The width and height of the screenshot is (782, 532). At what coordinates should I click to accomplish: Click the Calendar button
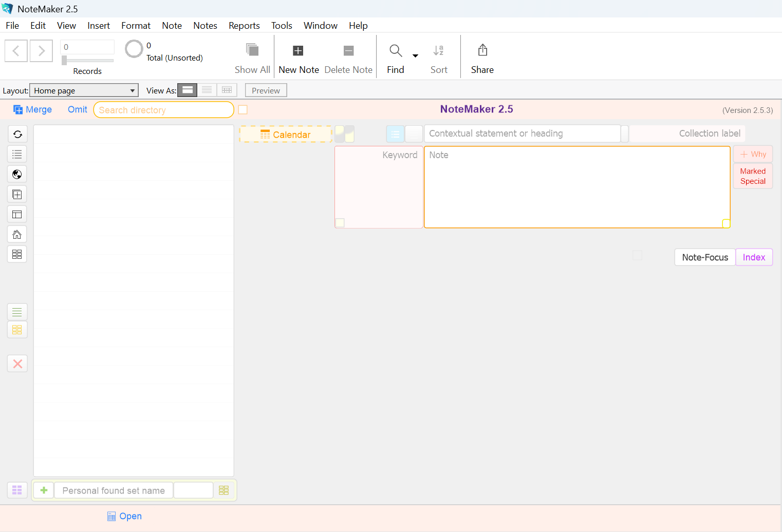point(286,135)
